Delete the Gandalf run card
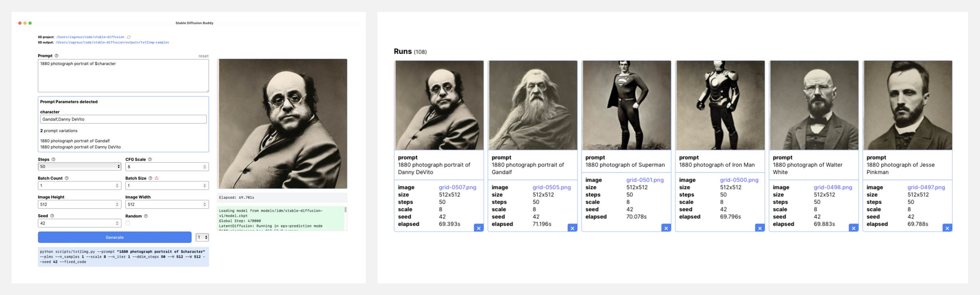The image size is (980, 295). coord(573,228)
